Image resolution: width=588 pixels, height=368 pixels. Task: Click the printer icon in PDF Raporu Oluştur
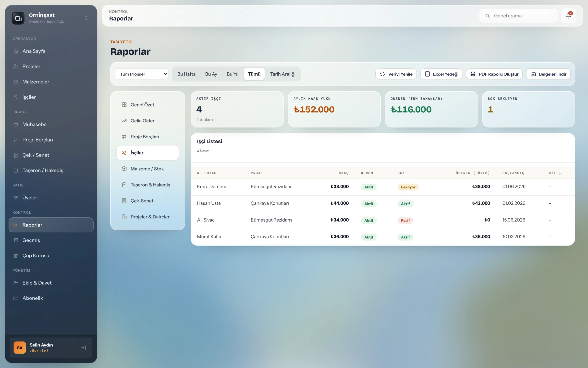473,74
